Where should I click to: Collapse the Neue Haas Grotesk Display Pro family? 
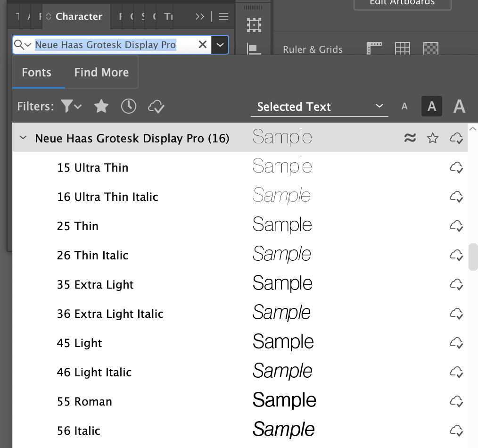coord(22,137)
